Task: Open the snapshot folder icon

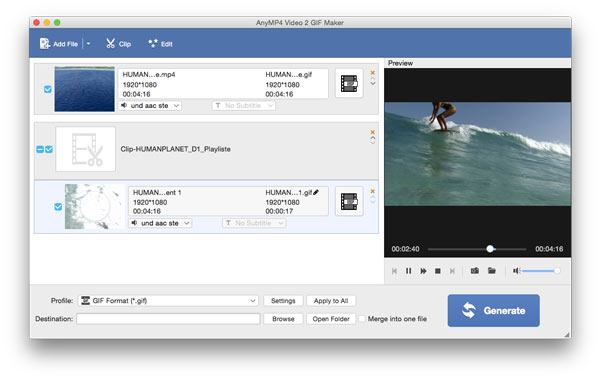Action: click(x=492, y=271)
